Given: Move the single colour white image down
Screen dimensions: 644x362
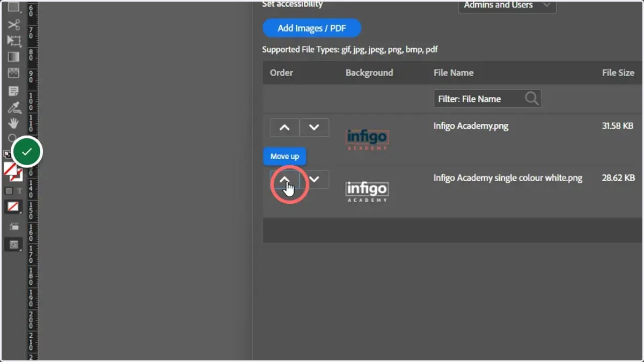Looking at the screenshot, I should point(316,180).
